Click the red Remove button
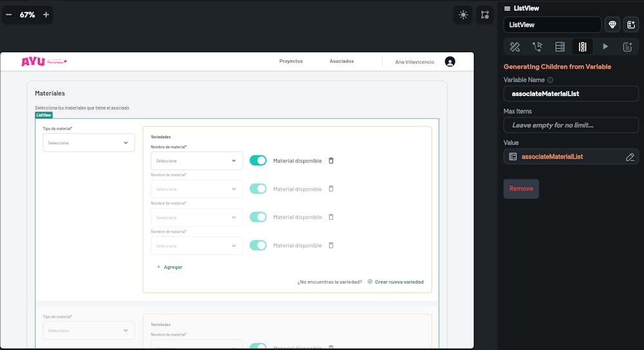The width and height of the screenshot is (644, 350). (x=521, y=189)
